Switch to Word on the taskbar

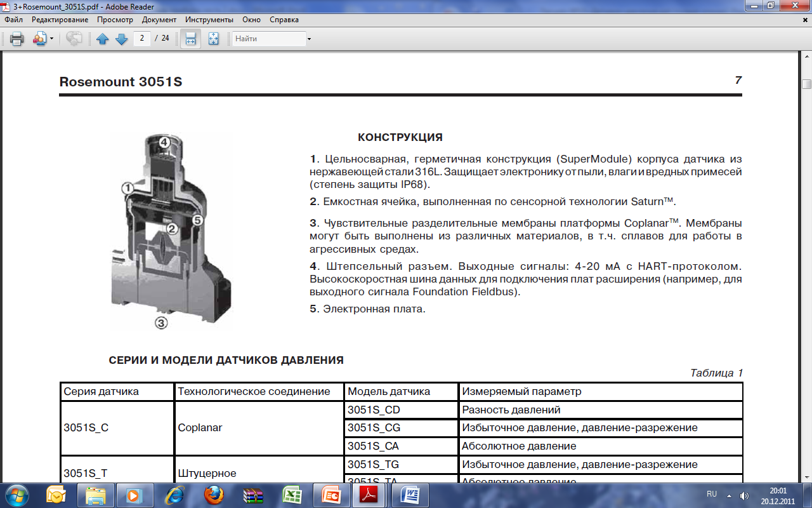(x=410, y=495)
